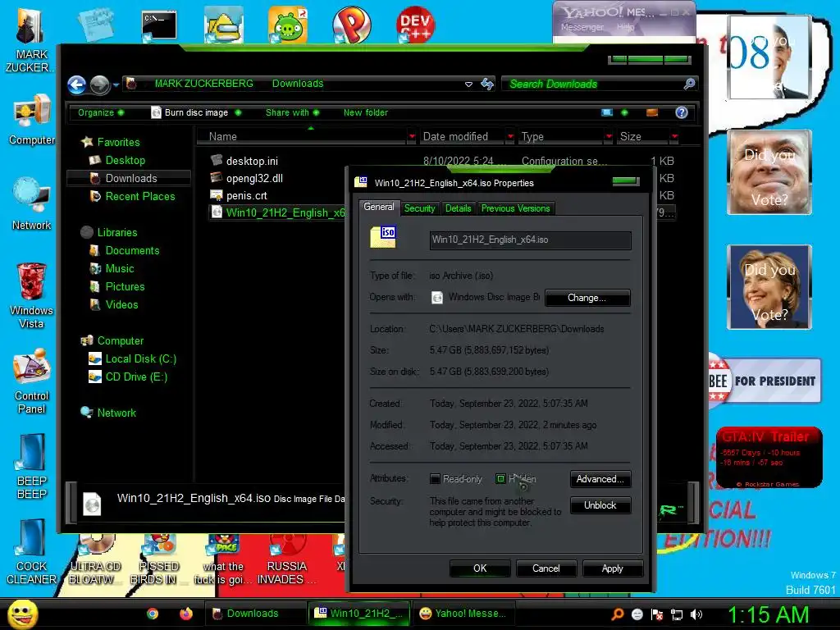Switch to the Details tab
The image size is (840, 630).
click(x=458, y=208)
